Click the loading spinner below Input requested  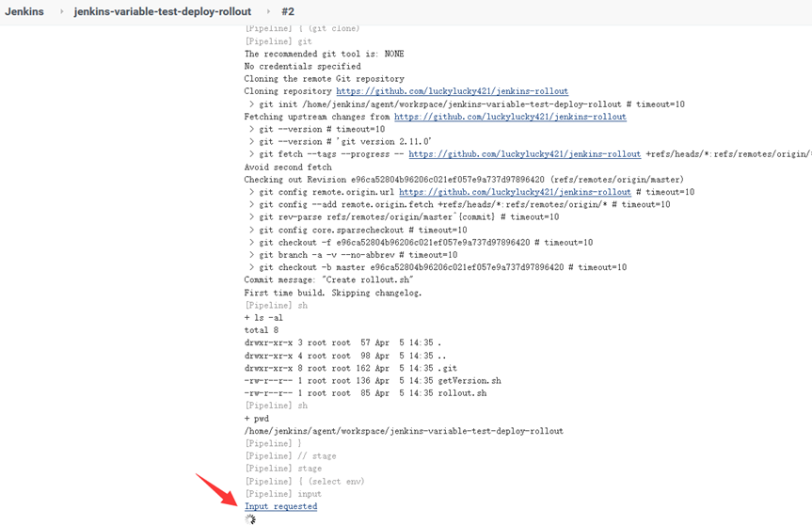(250, 518)
